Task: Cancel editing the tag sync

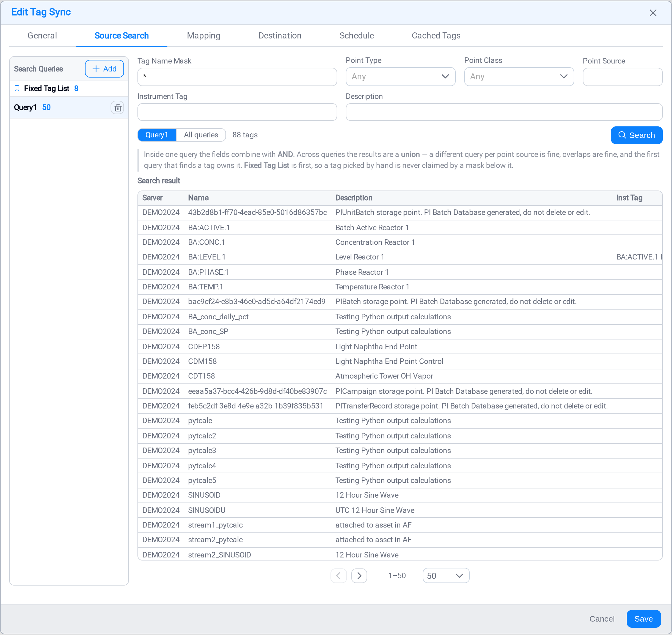Action: [x=601, y=619]
